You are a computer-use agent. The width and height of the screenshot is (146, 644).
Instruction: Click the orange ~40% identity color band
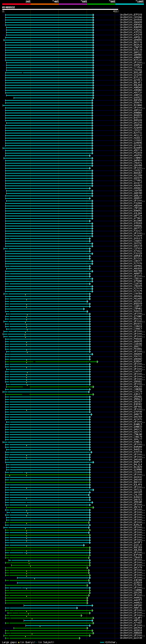coord(45,4)
